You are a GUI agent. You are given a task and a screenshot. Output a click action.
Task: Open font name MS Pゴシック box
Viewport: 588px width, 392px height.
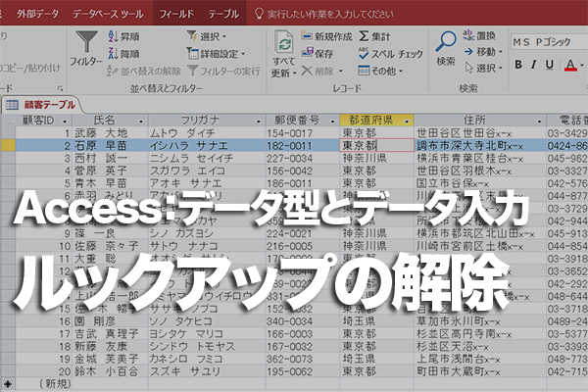pyautogui.click(x=549, y=41)
